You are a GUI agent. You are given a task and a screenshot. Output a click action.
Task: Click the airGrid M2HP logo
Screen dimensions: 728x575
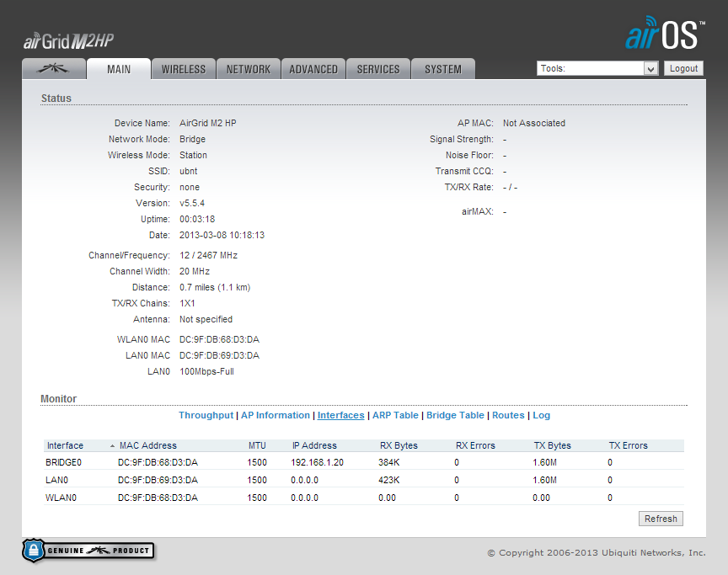[x=69, y=41]
